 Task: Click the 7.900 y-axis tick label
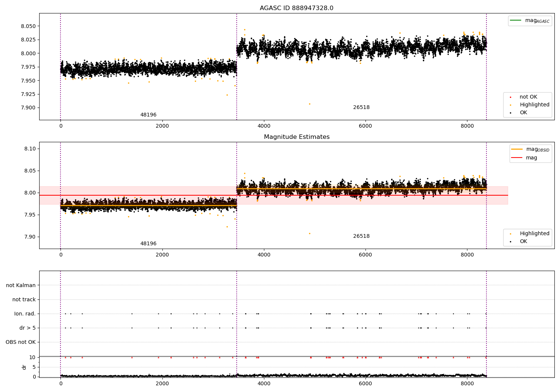coord(28,108)
